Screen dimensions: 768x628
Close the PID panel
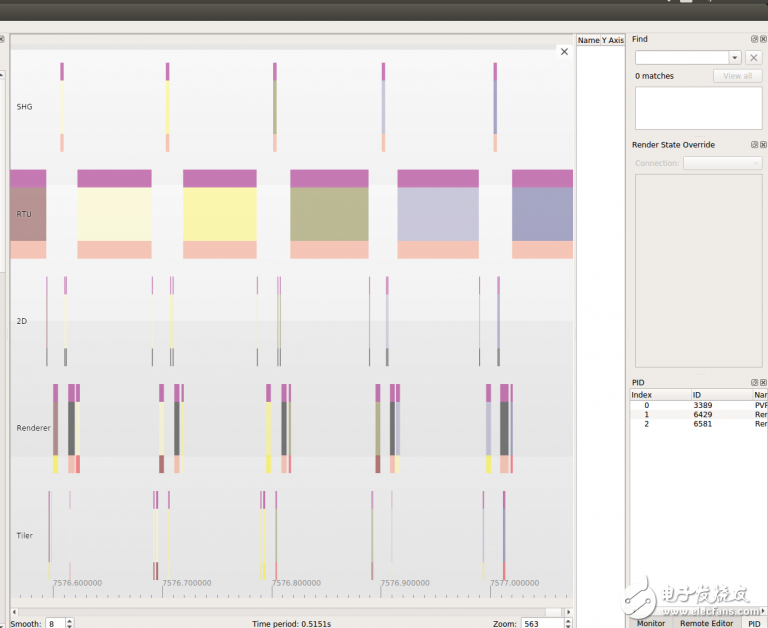pos(762,383)
